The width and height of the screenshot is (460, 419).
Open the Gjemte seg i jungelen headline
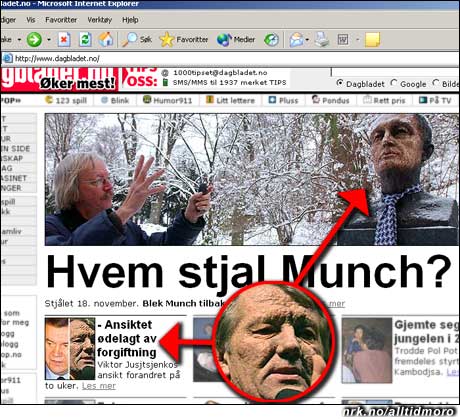coord(426,332)
